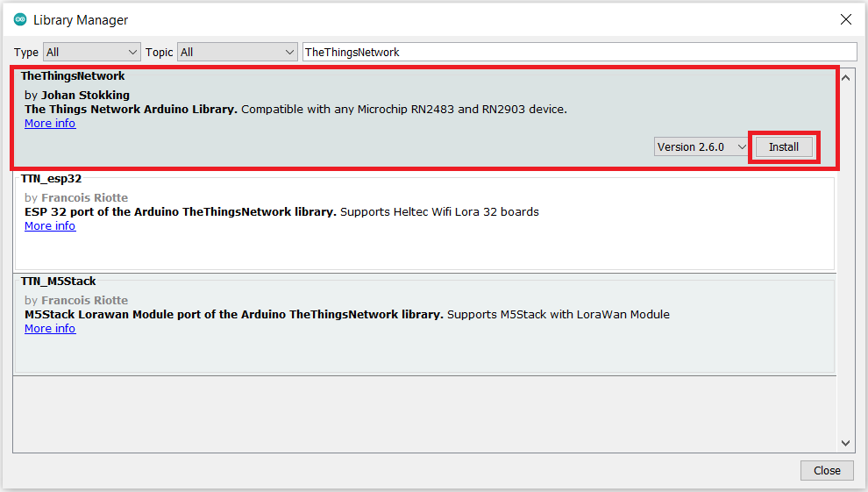Screen dimensions: 868x492
Task: Open More info link for TheThingsNetwork
Action: (x=50, y=124)
